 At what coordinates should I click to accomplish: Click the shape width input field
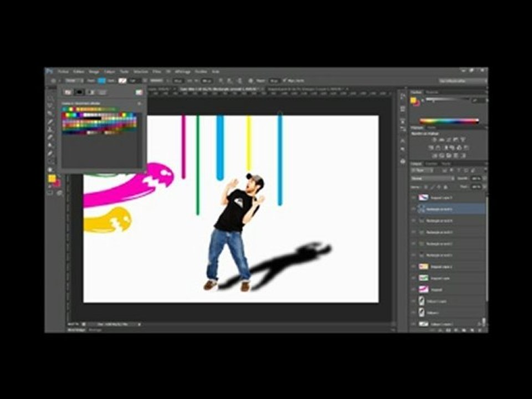178,81
